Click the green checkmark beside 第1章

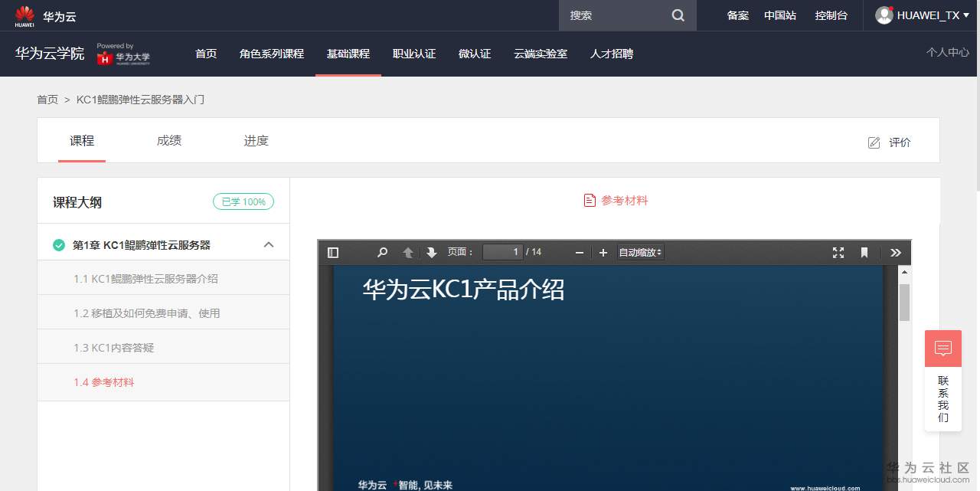pyautogui.click(x=59, y=245)
